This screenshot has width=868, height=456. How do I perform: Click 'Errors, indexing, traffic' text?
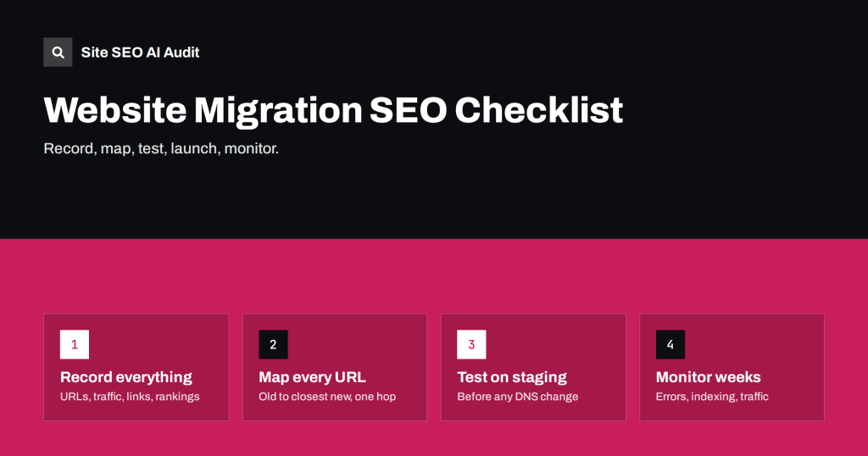point(712,396)
